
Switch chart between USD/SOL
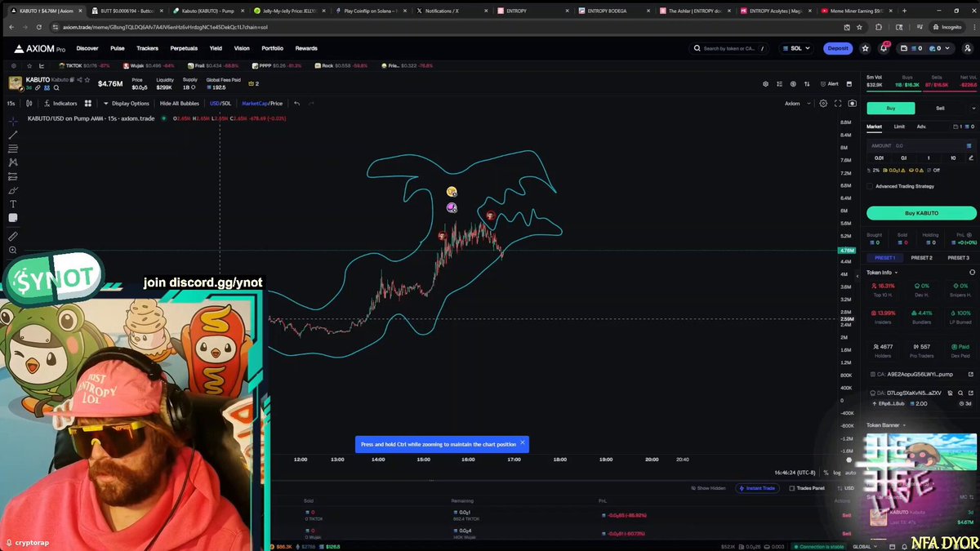pyautogui.click(x=220, y=104)
